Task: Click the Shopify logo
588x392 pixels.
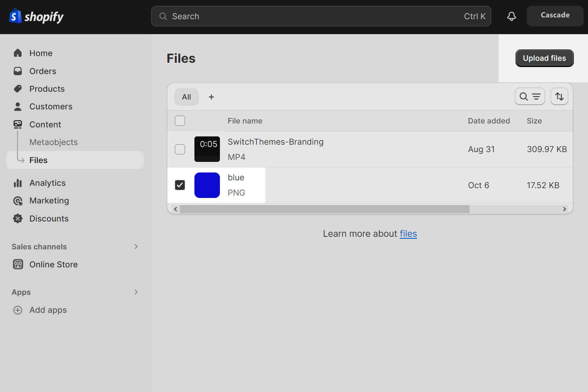Action: coord(36,16)
